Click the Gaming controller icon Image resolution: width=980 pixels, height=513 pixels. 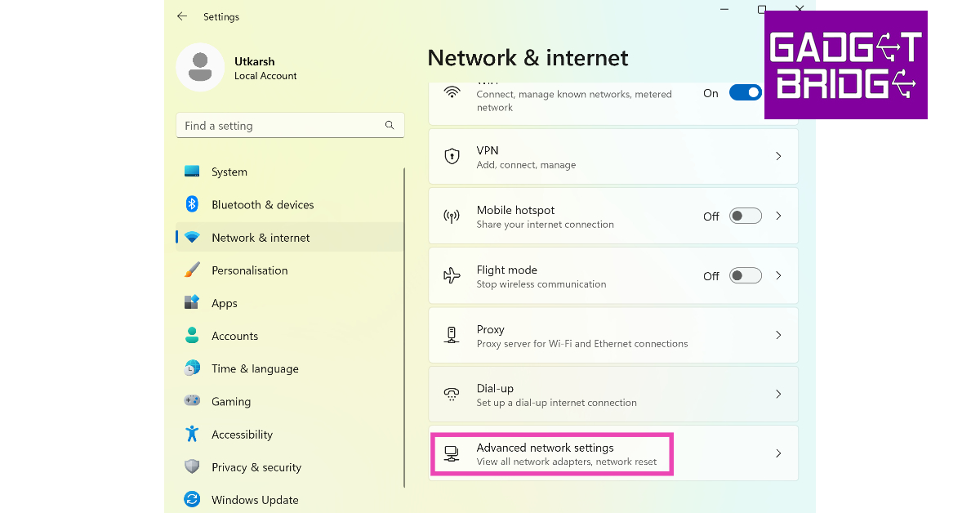[192, 401]
